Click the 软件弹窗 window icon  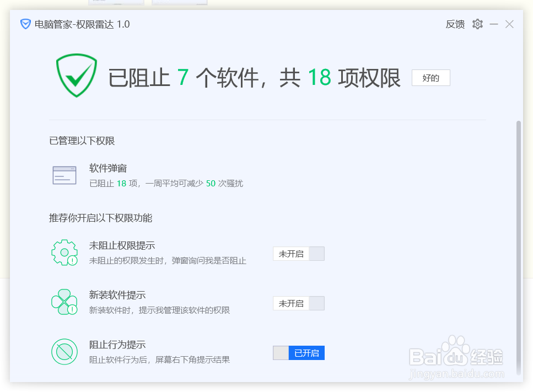tap(64, 175)
